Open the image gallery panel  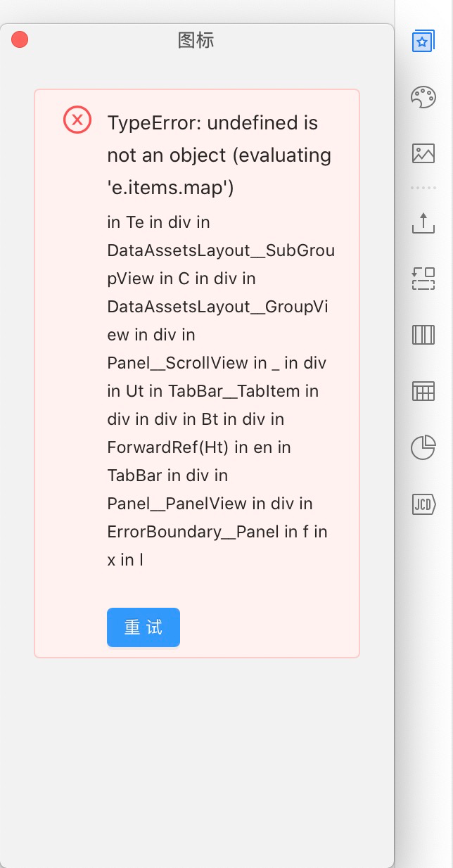423,153
